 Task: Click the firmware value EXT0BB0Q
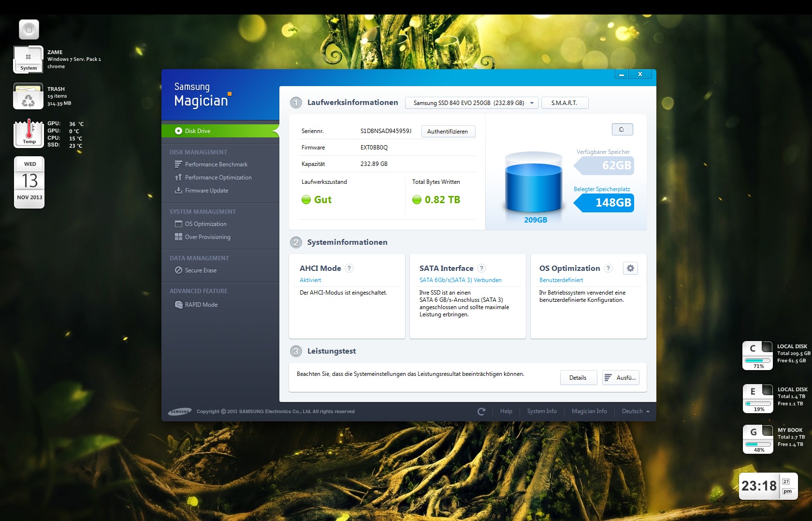(x=374, y=148)
